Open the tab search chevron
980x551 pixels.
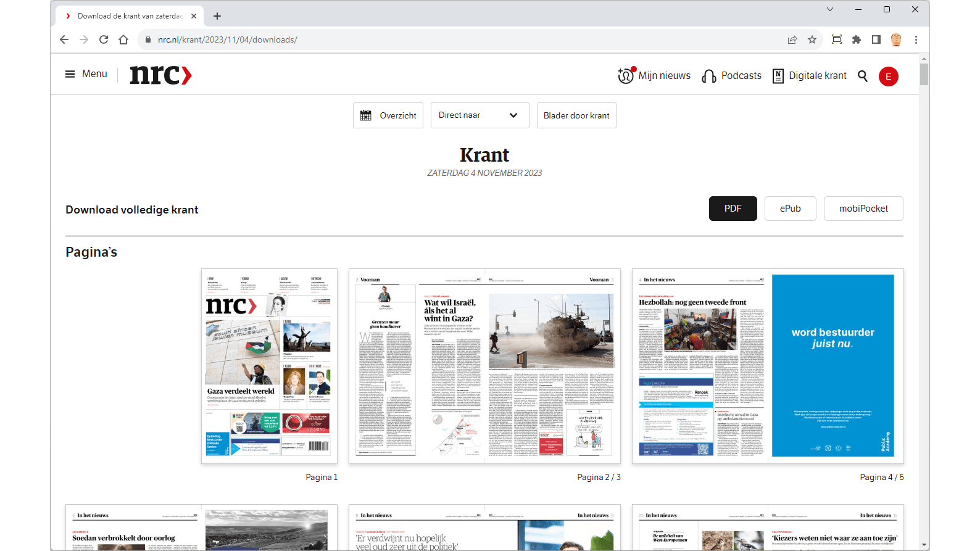tap(830, 9)
